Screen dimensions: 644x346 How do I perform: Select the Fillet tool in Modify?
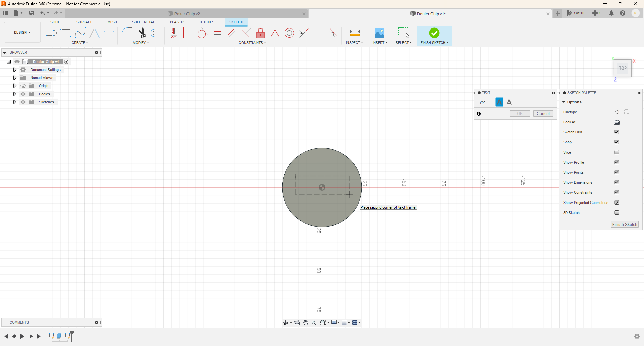(x=127, y=33)
